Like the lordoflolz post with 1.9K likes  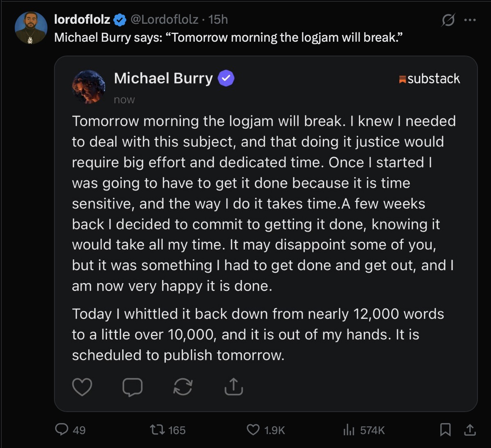point(253,429)
